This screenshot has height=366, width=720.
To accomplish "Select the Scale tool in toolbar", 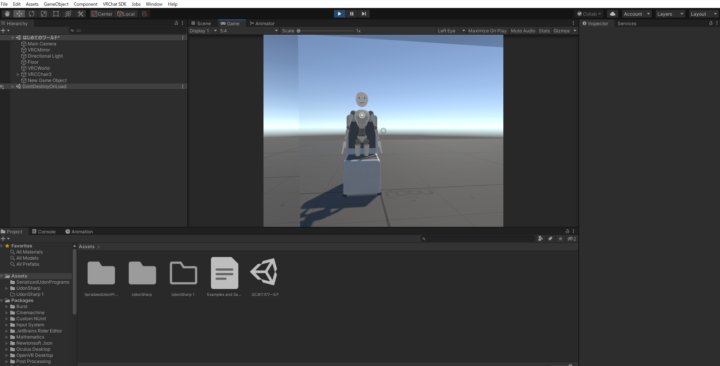I will pyautogui.click(x=44, y=14).
